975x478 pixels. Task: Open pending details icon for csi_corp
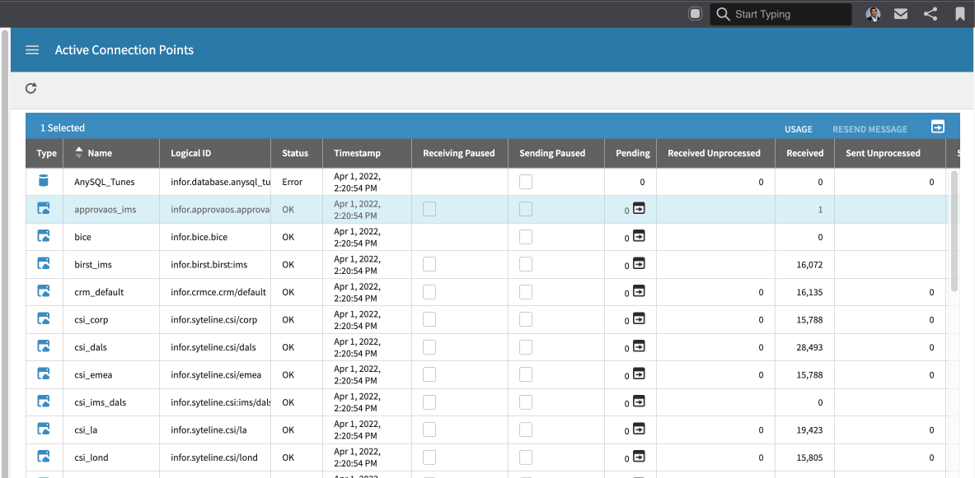pos(639,318)
